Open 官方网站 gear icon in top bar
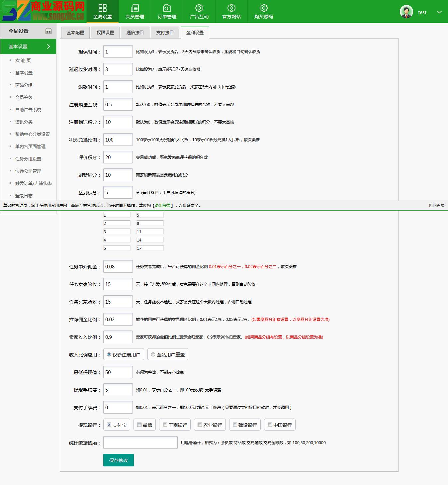 [231, 8]
